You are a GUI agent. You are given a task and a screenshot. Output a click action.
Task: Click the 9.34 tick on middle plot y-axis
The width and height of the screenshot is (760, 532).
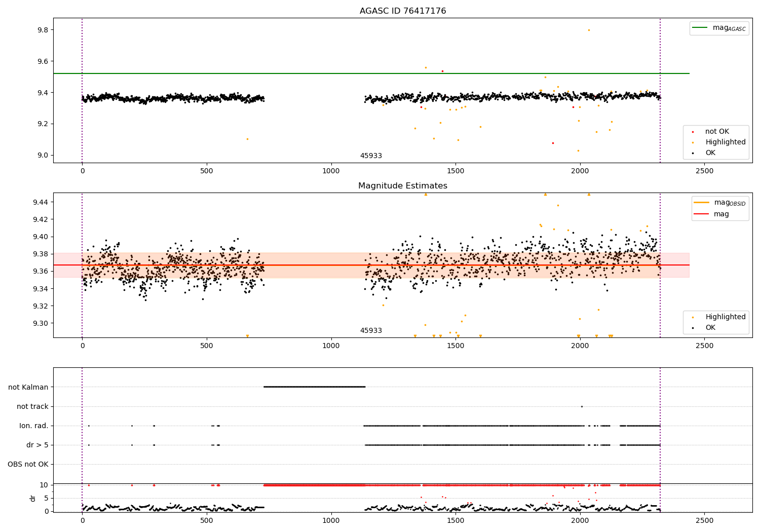click(x=41, y=289)
